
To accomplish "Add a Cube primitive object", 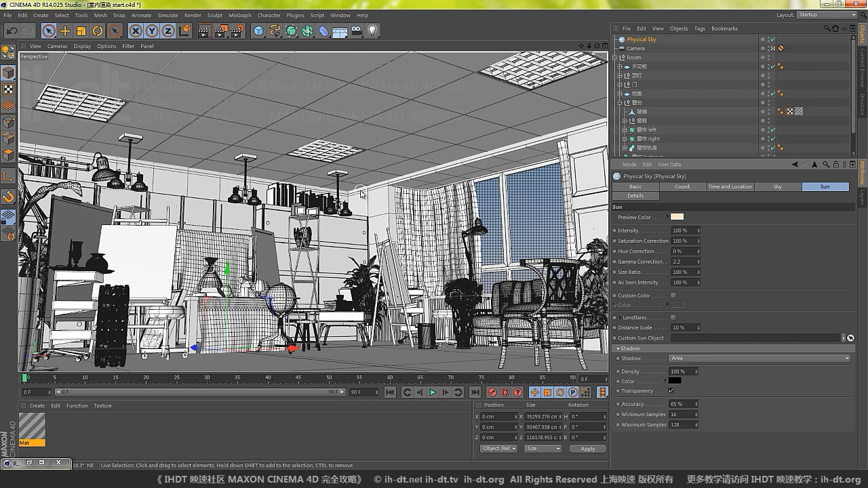I will pos(258,30).
